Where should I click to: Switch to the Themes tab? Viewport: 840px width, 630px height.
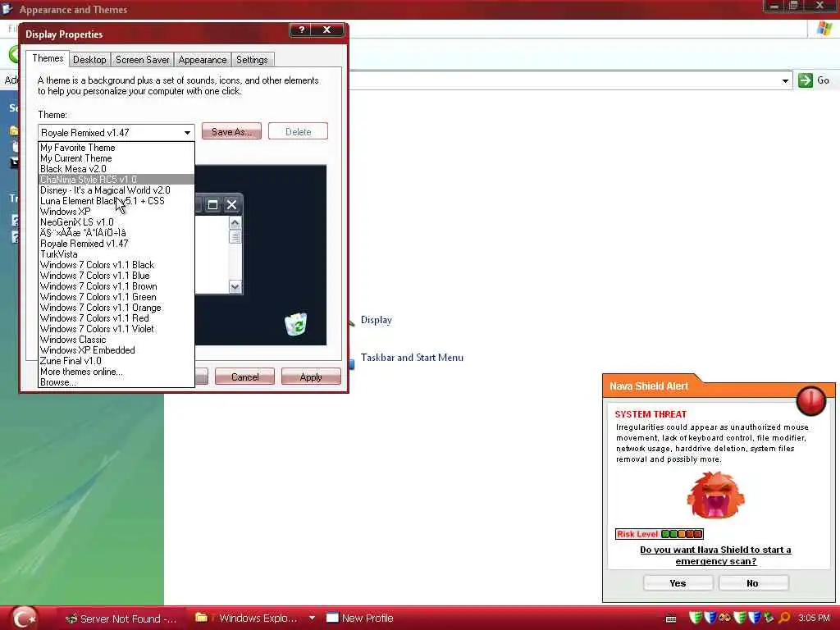point(47,58)
